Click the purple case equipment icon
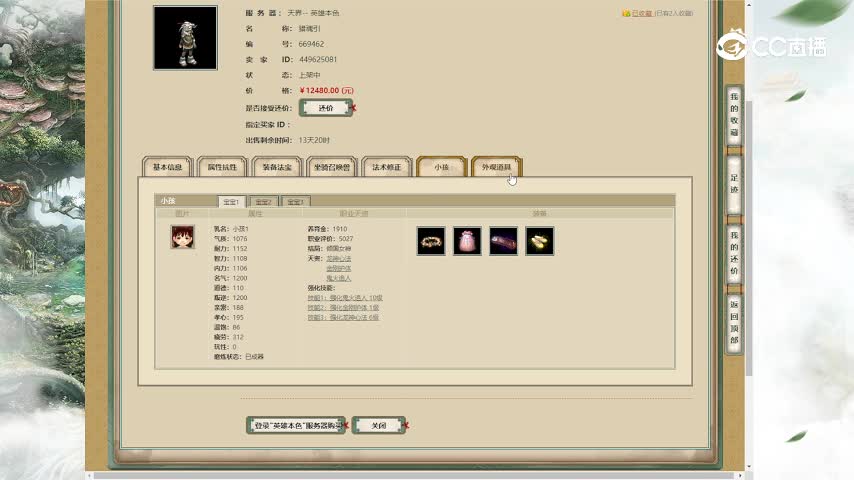854x480 pixels. 503,241
